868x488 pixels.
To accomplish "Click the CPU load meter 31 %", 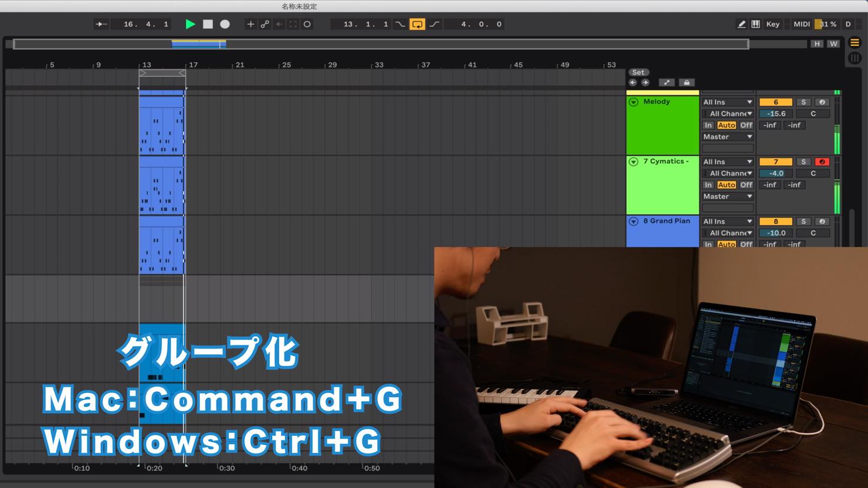I will point(827,24).
